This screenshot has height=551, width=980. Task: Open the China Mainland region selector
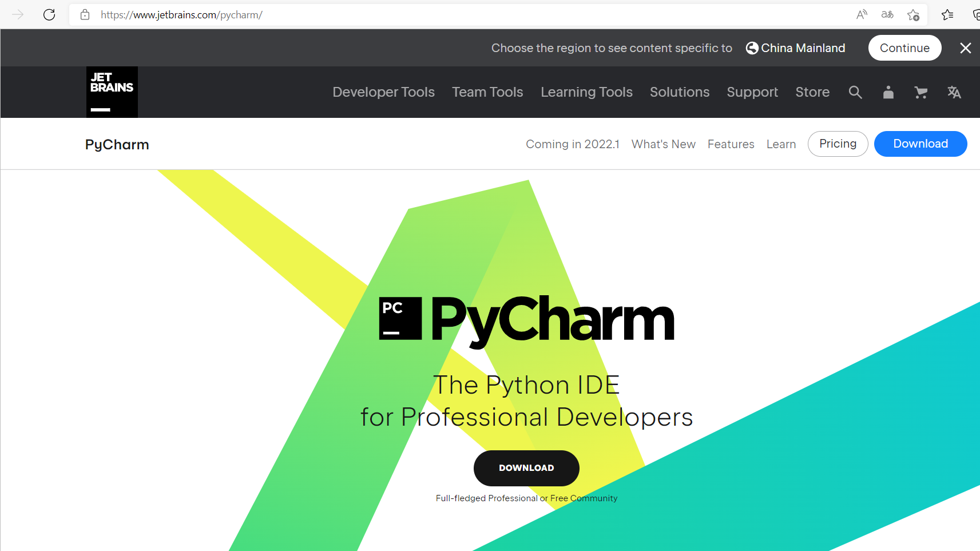click(795, 48)
